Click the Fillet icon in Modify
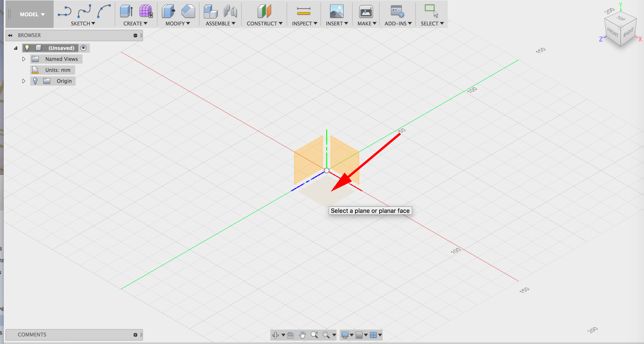644x344 pixels. (x=188, y=11)
